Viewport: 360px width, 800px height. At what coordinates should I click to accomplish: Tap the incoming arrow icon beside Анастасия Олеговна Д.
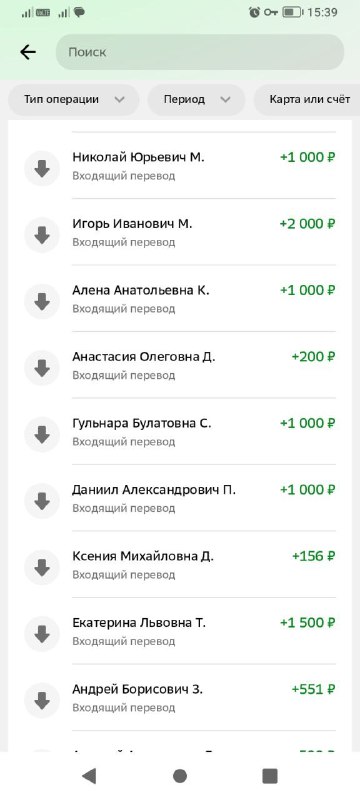(x=42, y=368)
